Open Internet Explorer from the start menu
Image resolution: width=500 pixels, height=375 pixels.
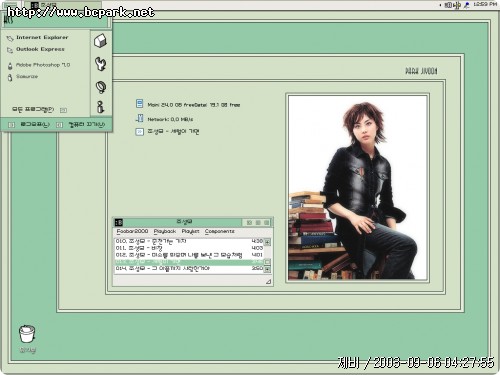[x=42, y=37]
